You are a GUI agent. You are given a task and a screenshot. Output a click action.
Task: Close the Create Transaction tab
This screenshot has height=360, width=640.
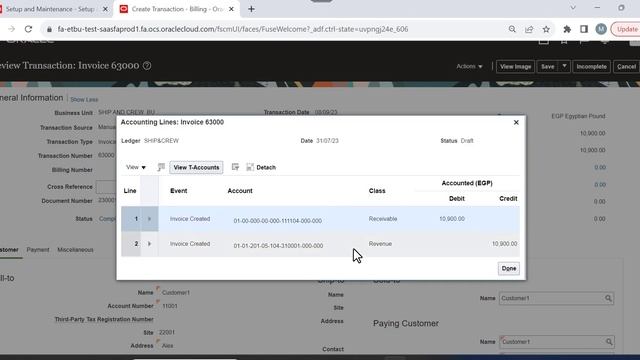tap(231, 9)
